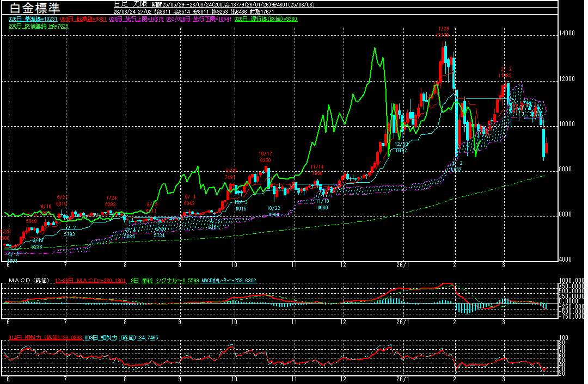Click the 7/24 6293 peak label
Viewport: 588px width, 384px height.
coord(111,201)
